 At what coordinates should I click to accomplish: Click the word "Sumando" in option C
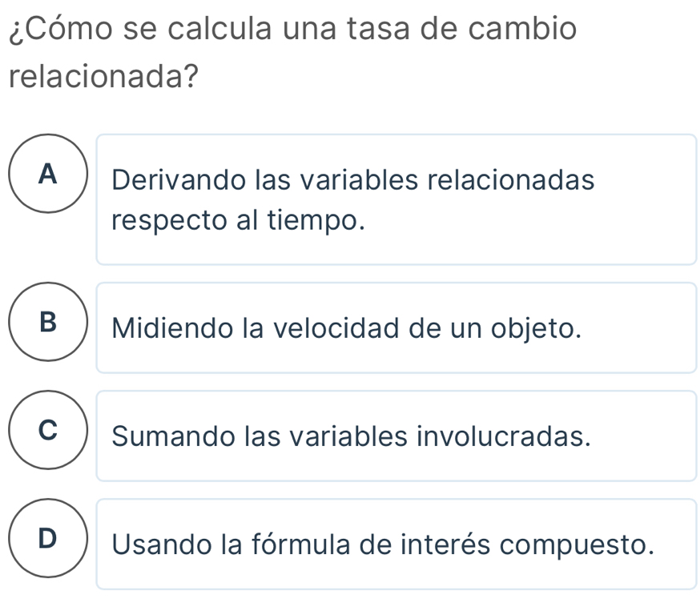pos(164,436)
